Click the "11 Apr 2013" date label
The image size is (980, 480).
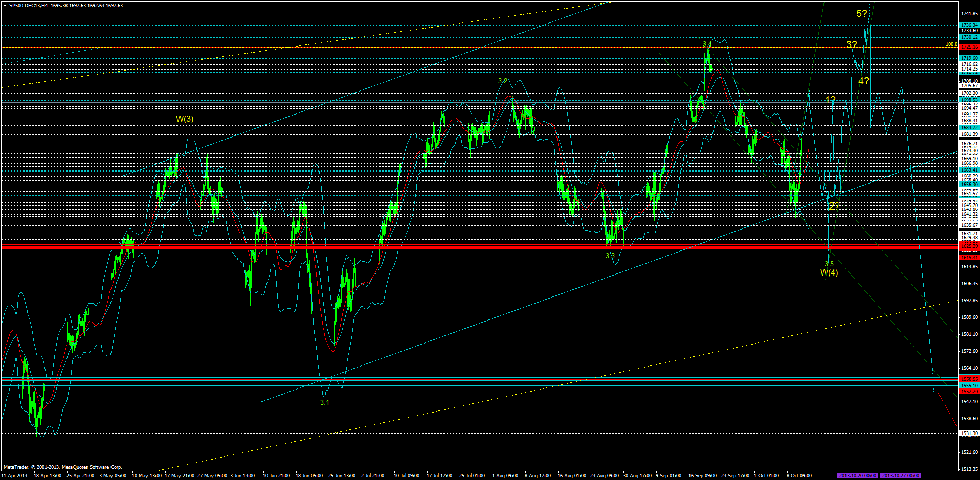click(x=14, y=475)
